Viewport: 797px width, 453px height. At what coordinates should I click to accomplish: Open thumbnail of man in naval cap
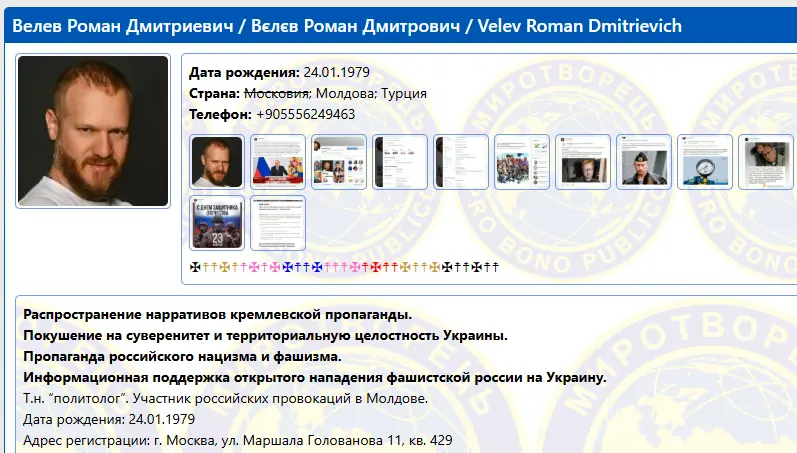[644, 162]
